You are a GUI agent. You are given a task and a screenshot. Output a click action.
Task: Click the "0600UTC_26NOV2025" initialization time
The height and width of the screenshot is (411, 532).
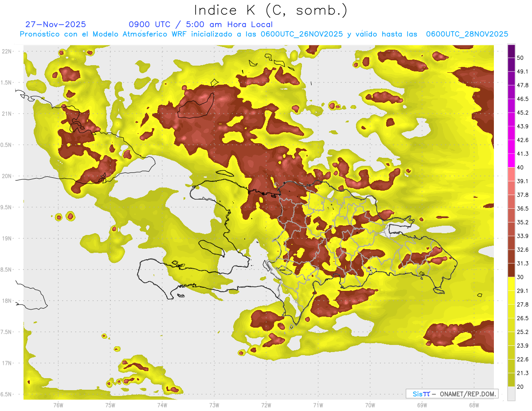pos(301,34)
